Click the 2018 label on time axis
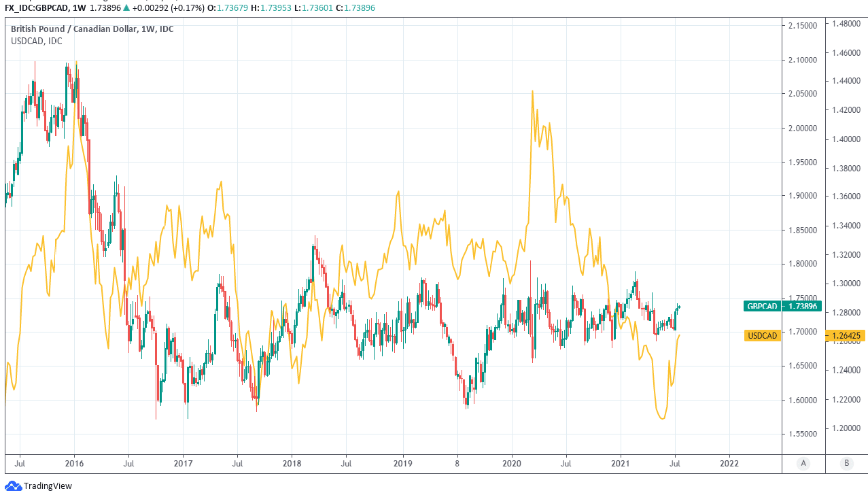Viewport: 868px width, 495px height. click(x=291, y=463)
